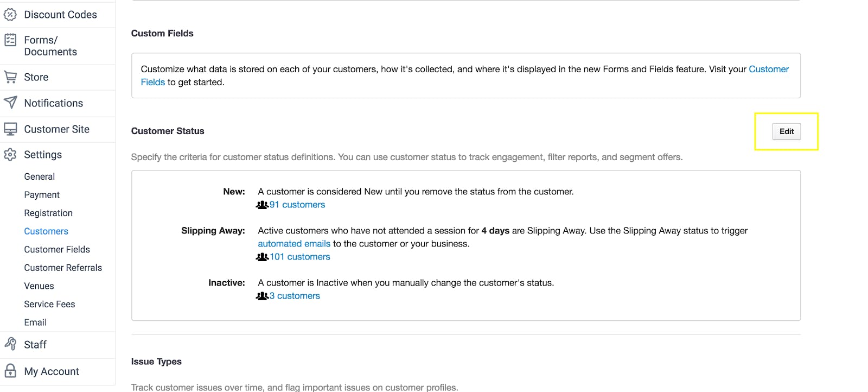
Task: Click the Store shopping cart icon
Action: [10, 77]
